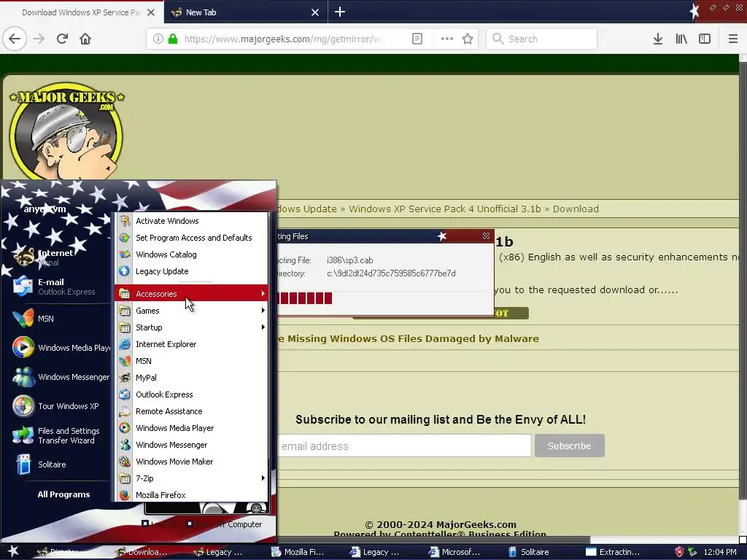The width and height of the screenshot is (747, 560).
Task: Toggle the sidebar icon in toolbar
Action: point(705,39)
